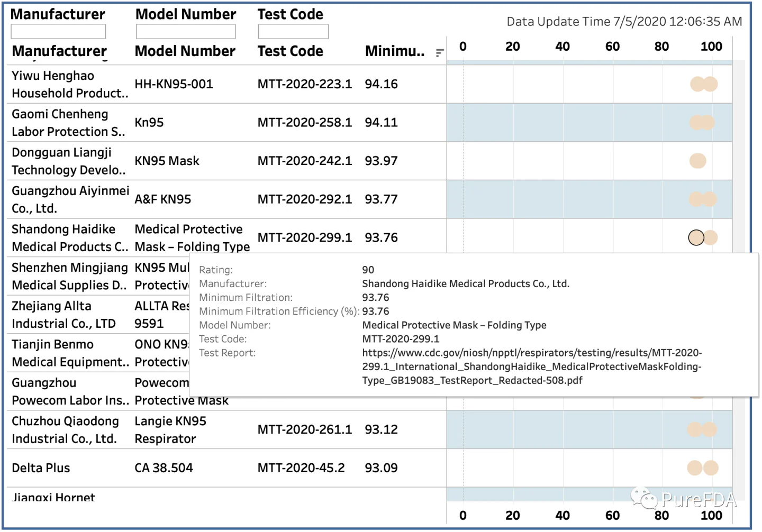Select the single data point in Dongguan Liangji row

click(697, 161)
